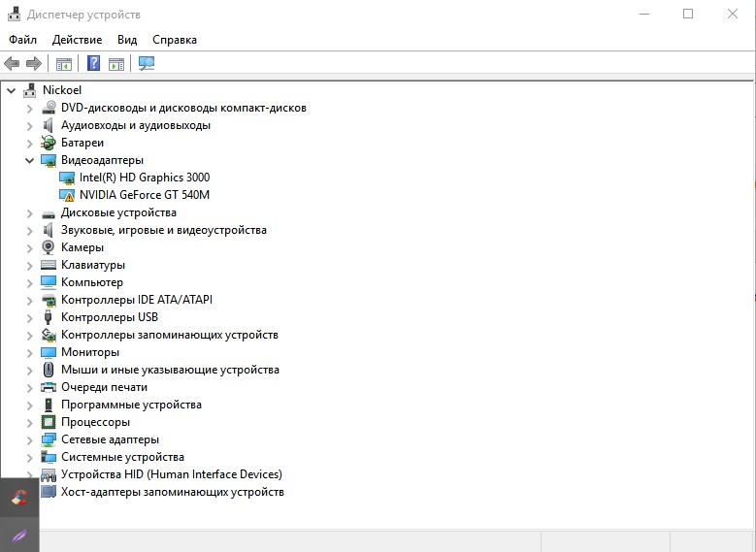Open the Help question-mark toolbar icon
756x552 pixels.
[93, 63]
